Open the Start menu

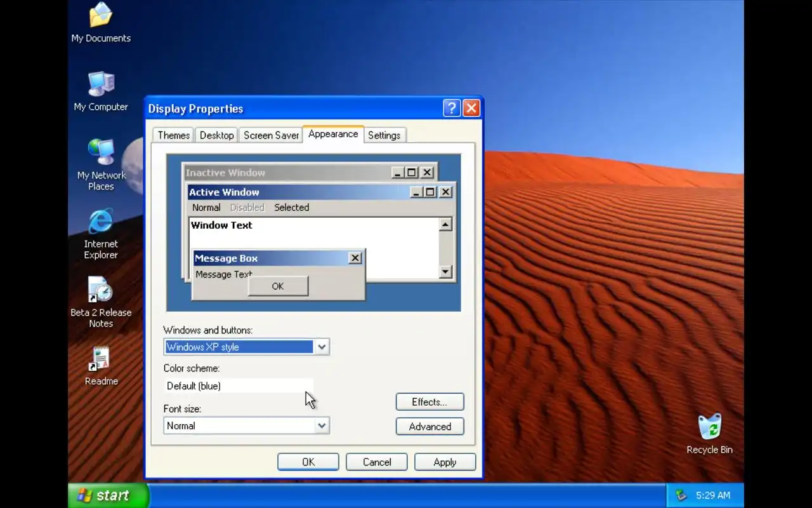pyautogui.click(x=108, y=495)
